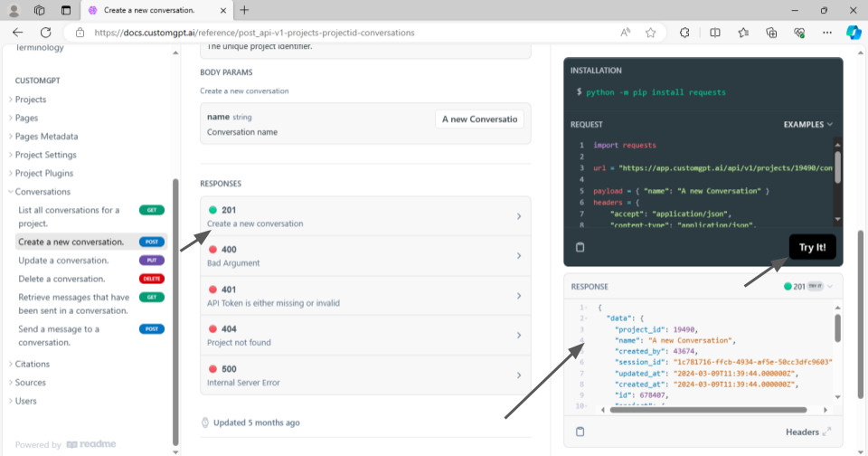Click the browser address bar URL
Viewport: 868px width, 456px height.
point(254,33)
